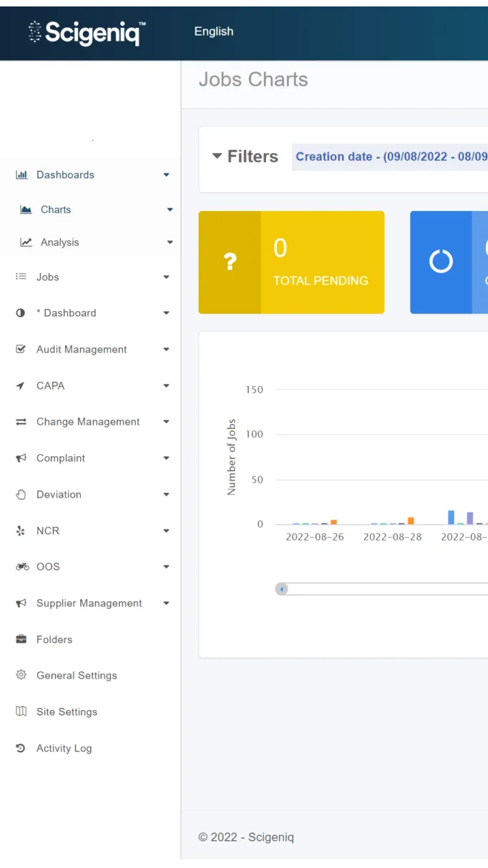Click the NCR sidebar icon
This screenshot has width=488, height=868.
click(x=21, y=531)
